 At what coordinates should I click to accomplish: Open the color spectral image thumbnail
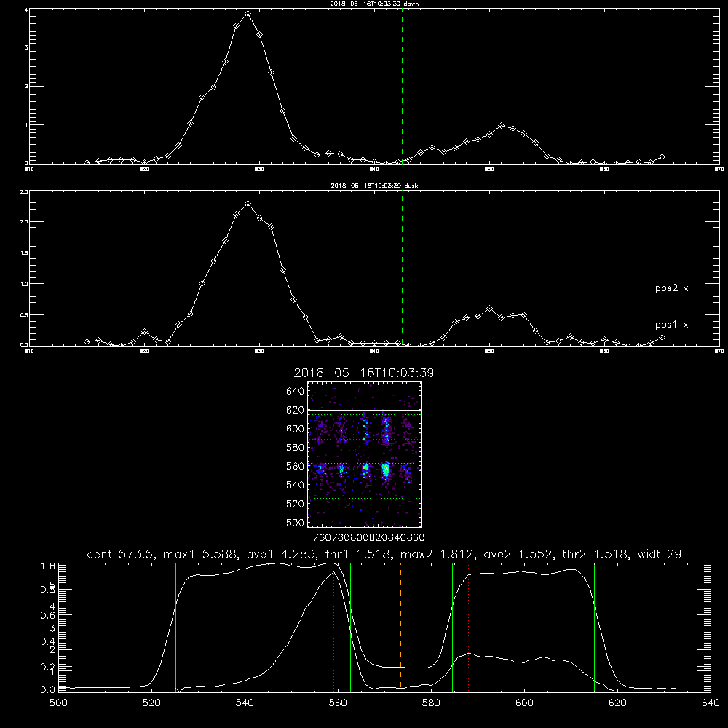365,454
